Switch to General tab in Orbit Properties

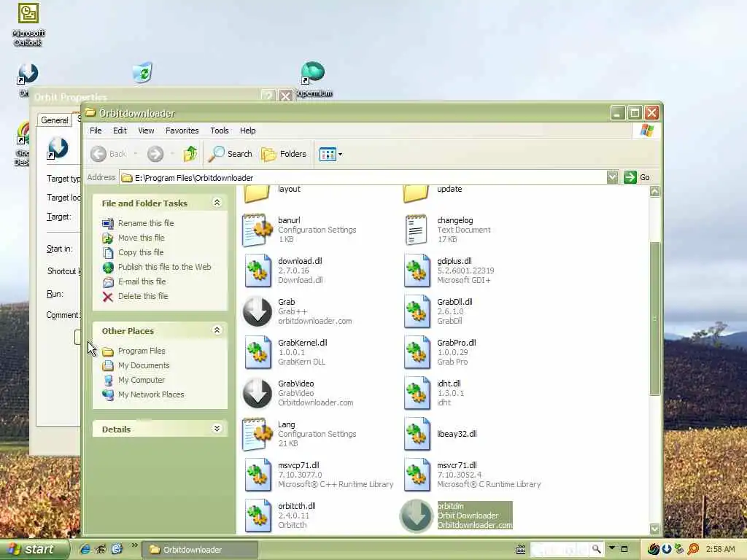(x=54, y=120)
